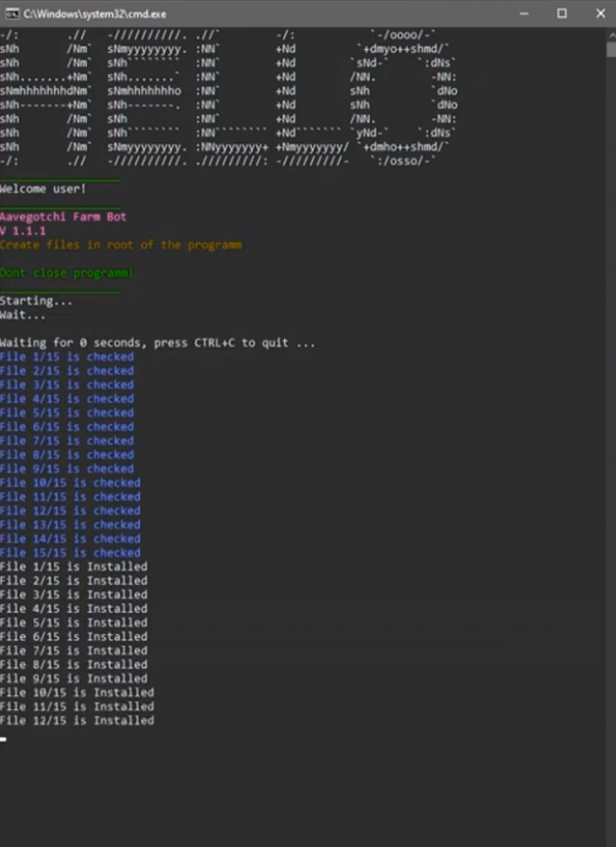
Task: Click 'File 1/15 is checked' line
Action: [67, 357]
